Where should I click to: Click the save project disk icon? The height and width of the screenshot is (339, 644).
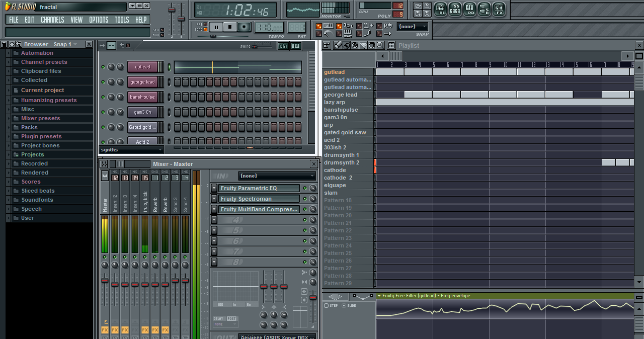click(427, 6)
